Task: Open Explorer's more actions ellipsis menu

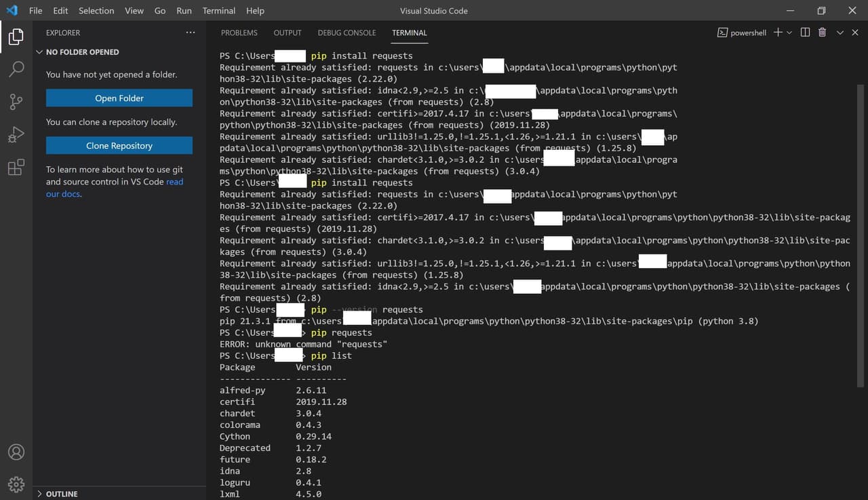Action: tap(191, 33)
